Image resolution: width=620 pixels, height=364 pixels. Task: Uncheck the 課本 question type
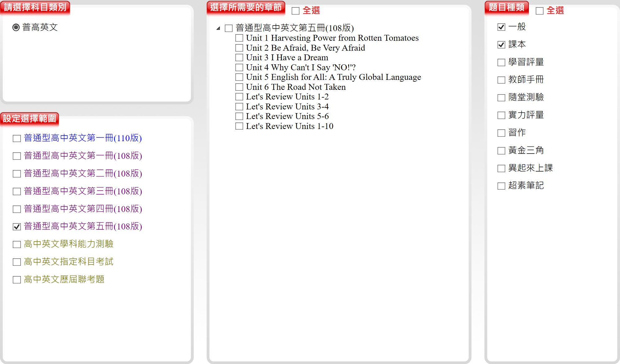(501, 45)
